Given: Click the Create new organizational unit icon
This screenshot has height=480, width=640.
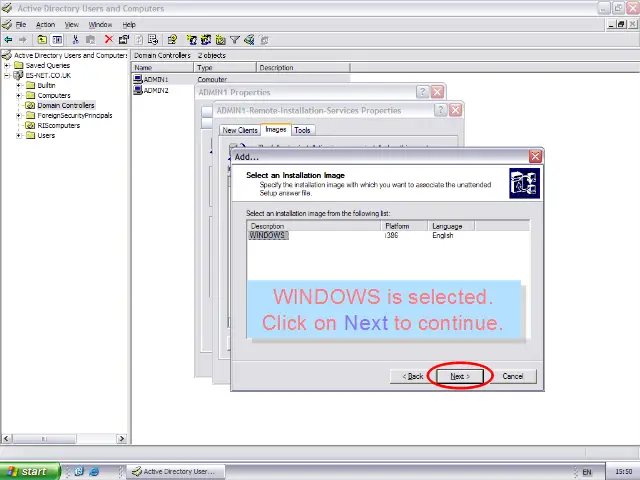Looking at the screenshot, I should point(220,40).
